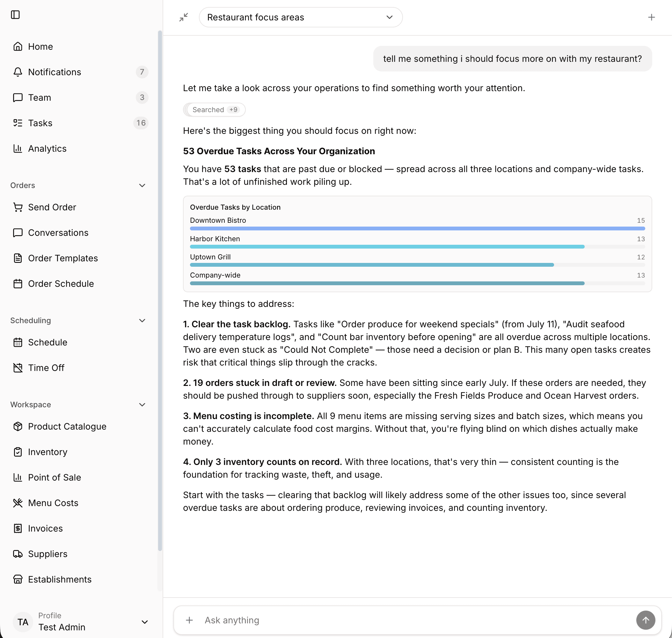Click the Invoices receipt icon
This screenshot has height=638, width=672.
18,528
